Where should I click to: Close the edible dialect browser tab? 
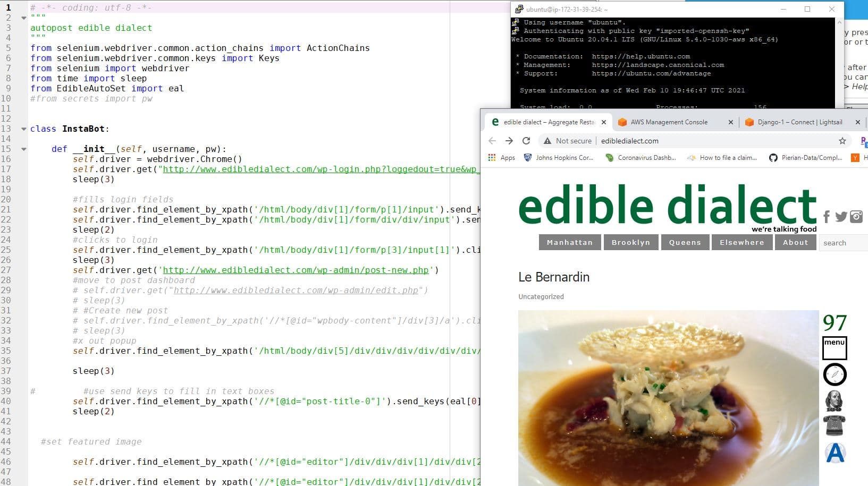[604, 122]
